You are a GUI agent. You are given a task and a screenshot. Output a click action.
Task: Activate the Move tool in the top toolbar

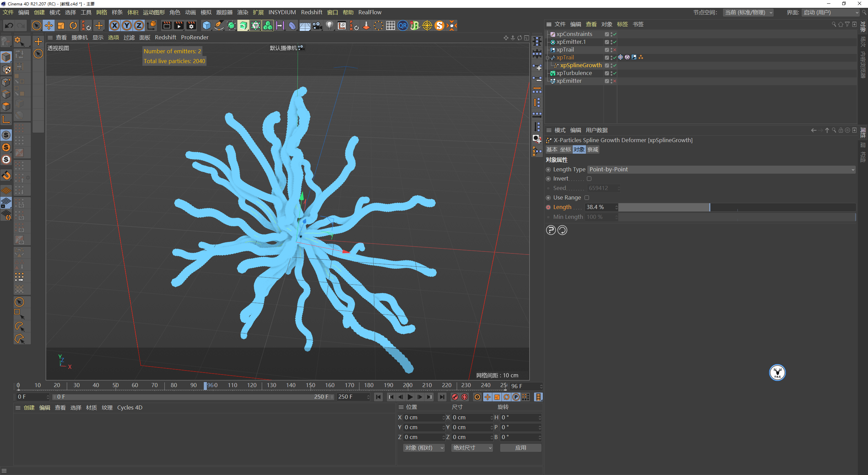pyautogui.click(x=49, y=25)
